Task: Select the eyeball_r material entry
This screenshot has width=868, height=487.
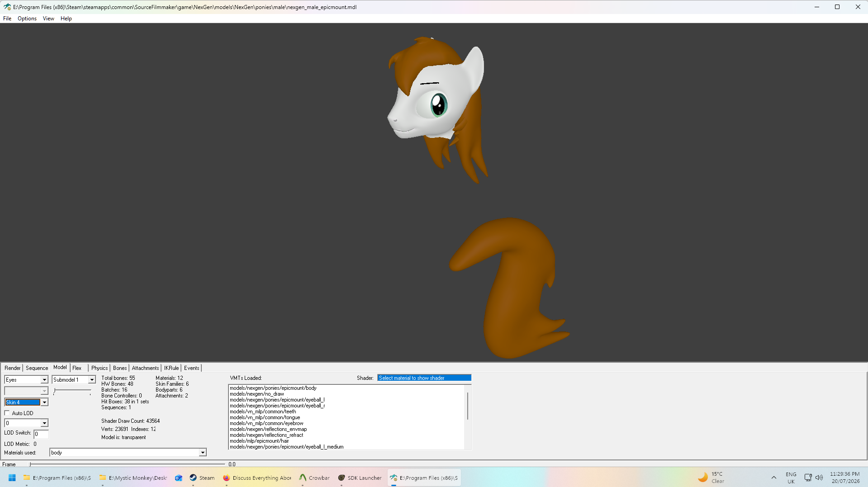Action: point(277,406)
